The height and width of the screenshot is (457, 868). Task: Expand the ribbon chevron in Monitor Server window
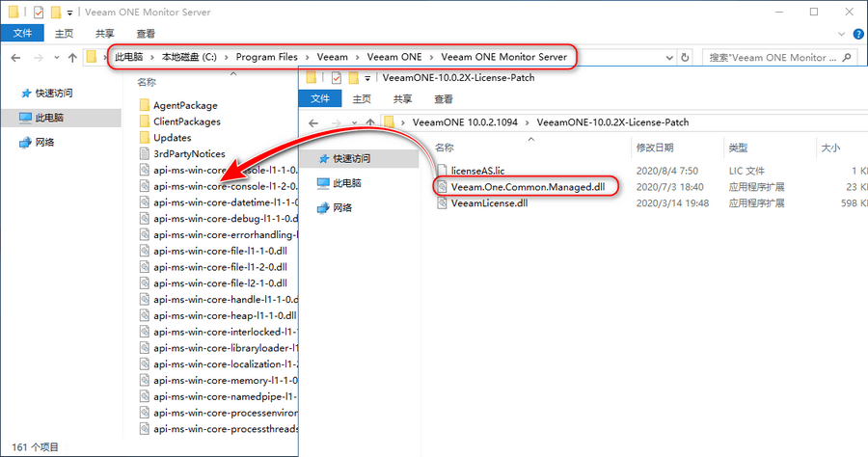point(841,34)
